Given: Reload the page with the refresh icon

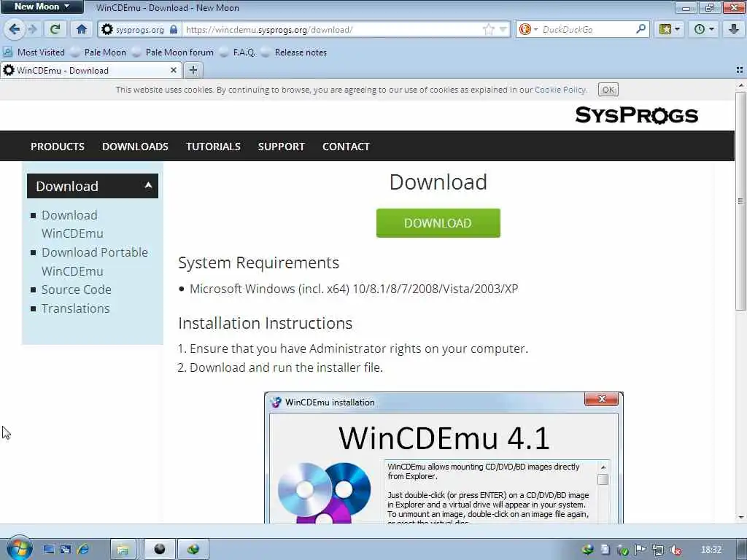Looking at the screenshot, I should coord(55,29).
